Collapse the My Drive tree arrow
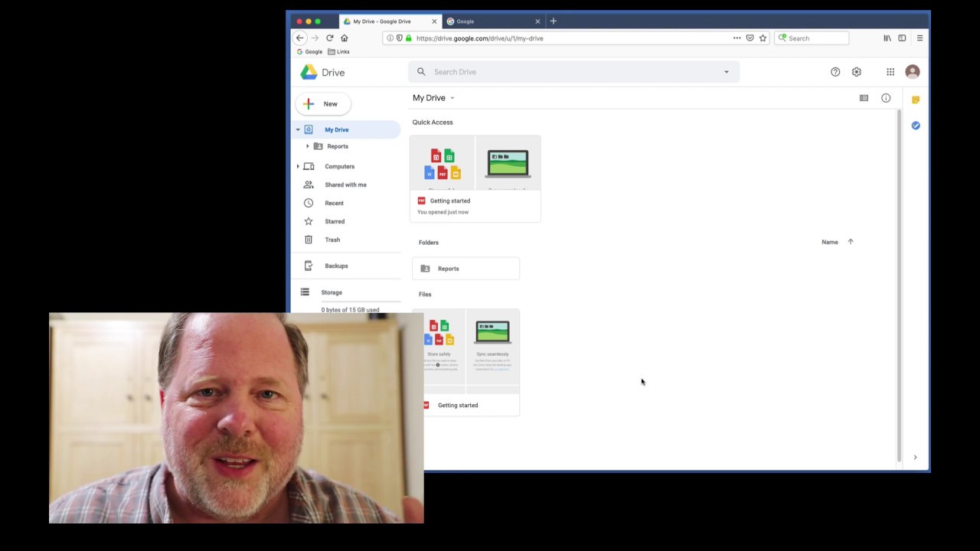980x551 pixels. point(298,130)
